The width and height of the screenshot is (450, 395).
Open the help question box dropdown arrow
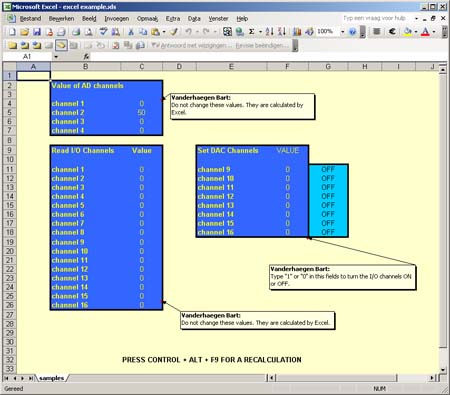point(416,18)
